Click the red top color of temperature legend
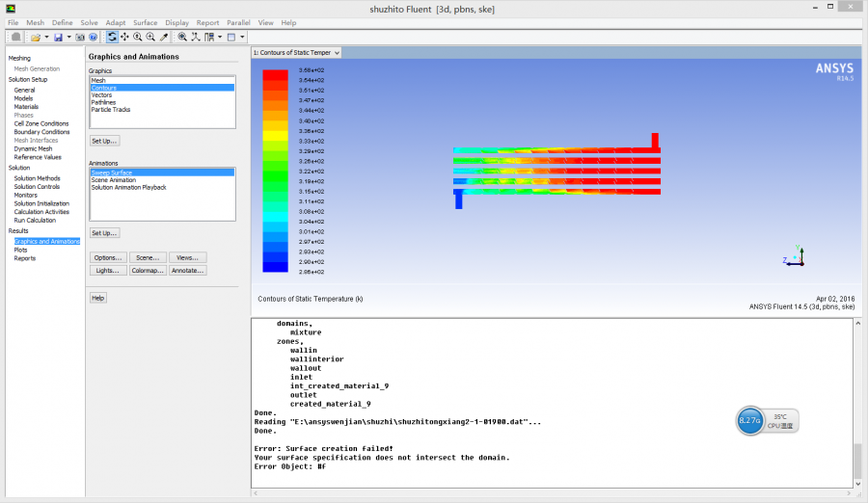This screenshot has height=503, width=868. point(275,75)
